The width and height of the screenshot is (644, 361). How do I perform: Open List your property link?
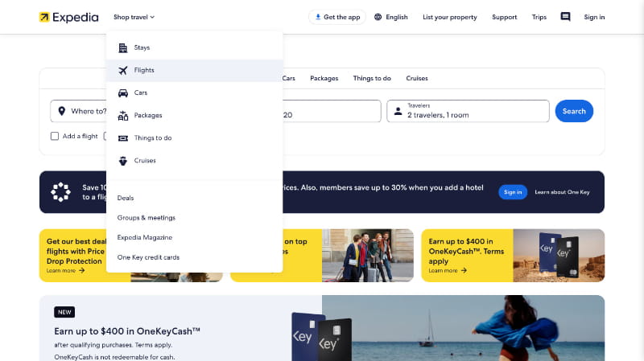[450, 17]
